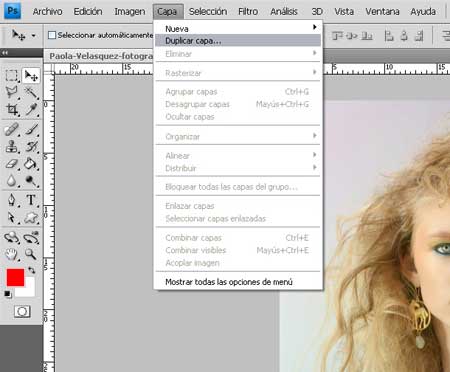Open the red foreground color picker
450x372 pixels.
click(x=15, y=278)
